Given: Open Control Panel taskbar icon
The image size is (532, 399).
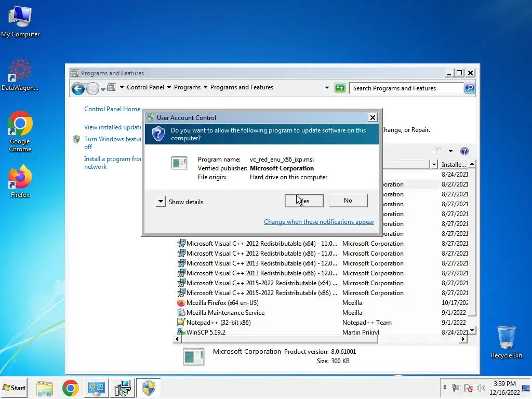Looking at the screenshot, I should pyautogui.click(x=96, y=388).
